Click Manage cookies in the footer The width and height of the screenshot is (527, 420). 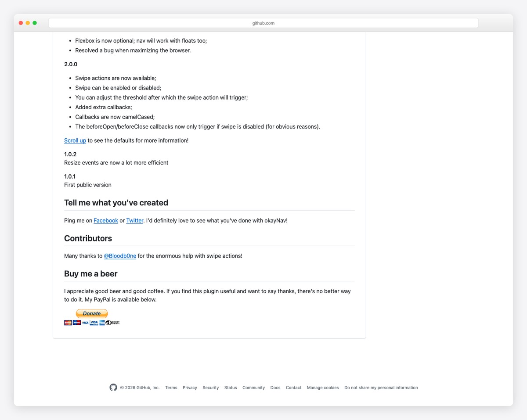coord(323,388)
